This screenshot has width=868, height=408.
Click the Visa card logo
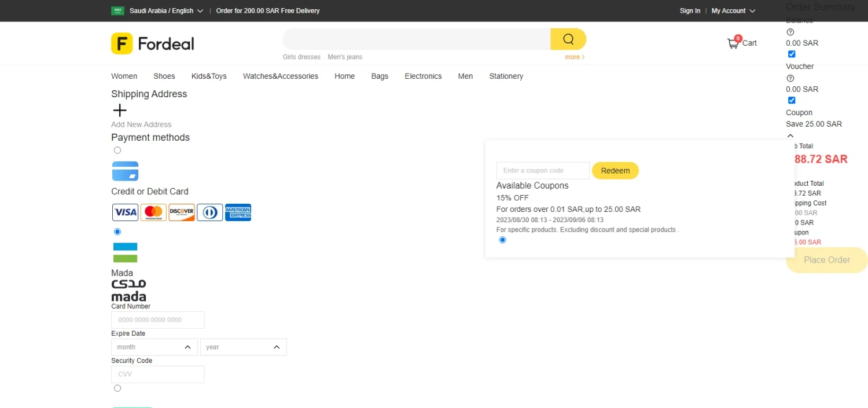tap(125, 212)
